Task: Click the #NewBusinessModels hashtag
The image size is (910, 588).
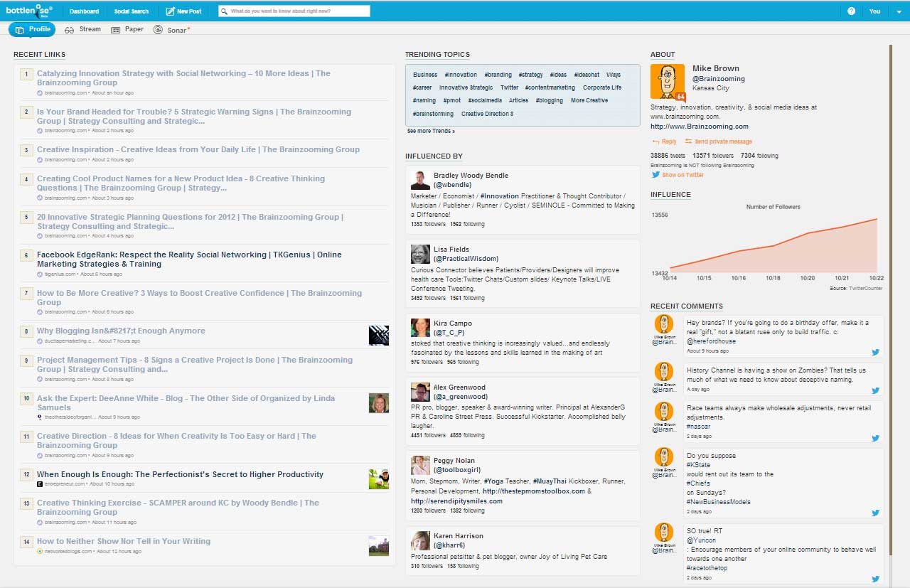Action: point(719,502)
